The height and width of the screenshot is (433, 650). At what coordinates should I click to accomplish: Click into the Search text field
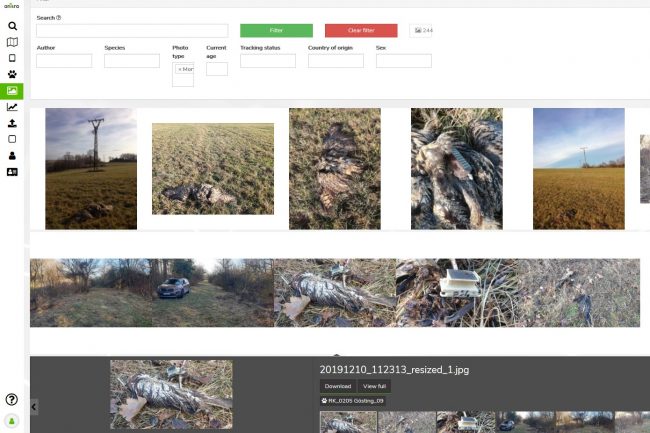click(x=131, y=31)
